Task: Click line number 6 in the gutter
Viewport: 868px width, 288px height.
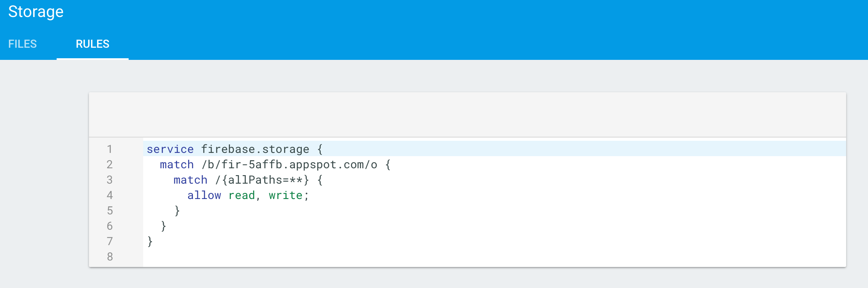Action: click(110, 226)
